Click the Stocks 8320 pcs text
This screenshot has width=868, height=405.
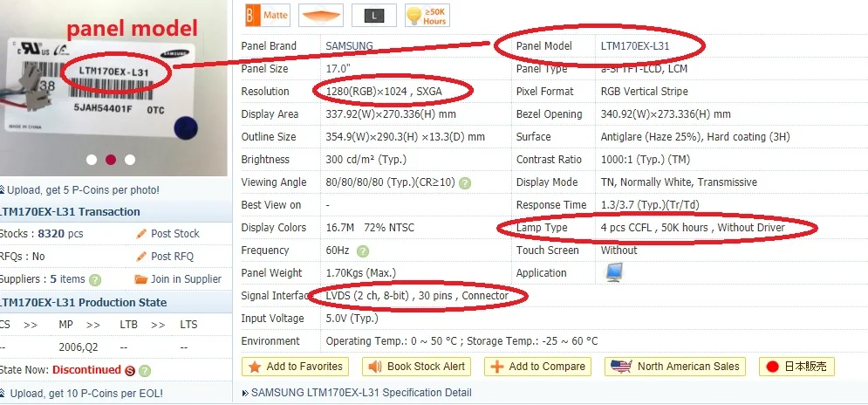click(x=42, y=234)
